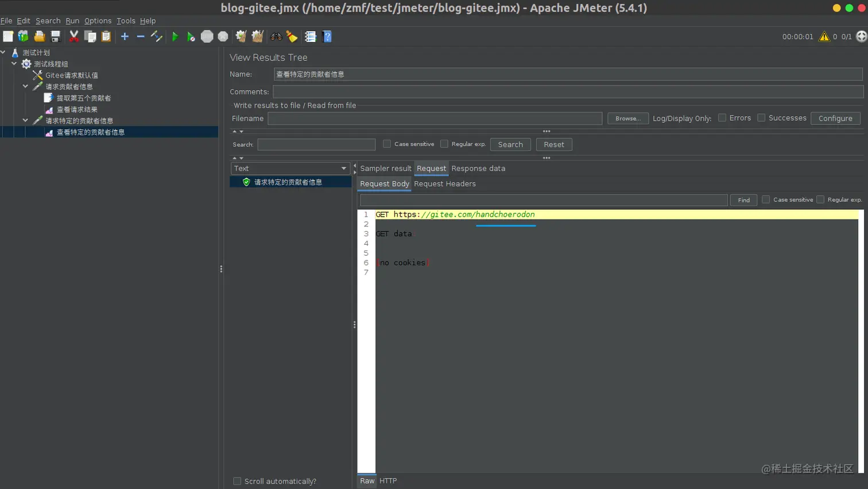Viewport: 868px width, 489px height.
Task: Click the Toggle enable/disable icon
Action: pyautogui.click(x=157, y=37)
